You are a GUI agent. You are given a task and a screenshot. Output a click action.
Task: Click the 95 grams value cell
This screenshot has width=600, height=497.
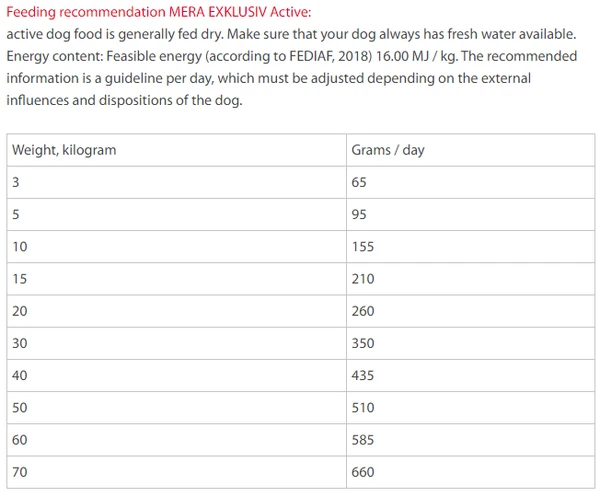[360, 214]
